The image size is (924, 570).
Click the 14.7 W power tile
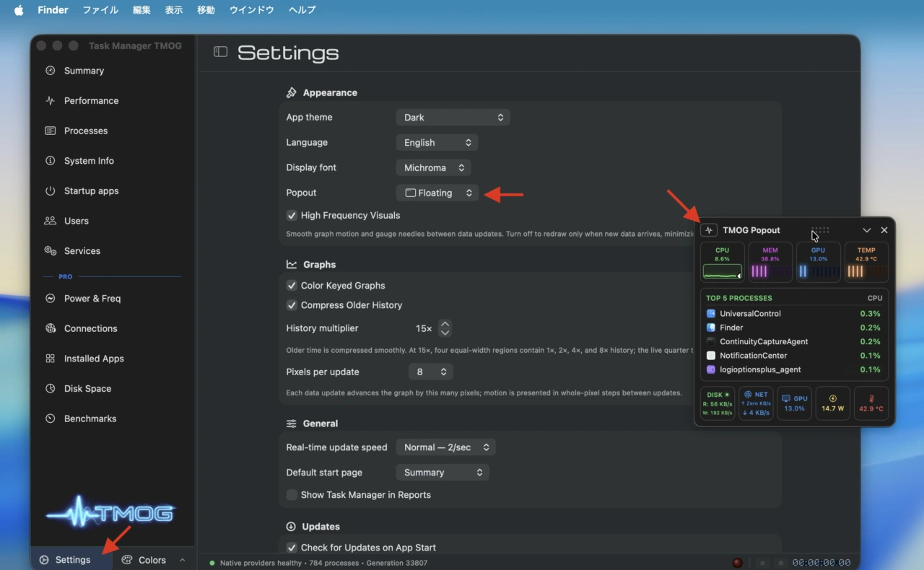coord(832,404)
